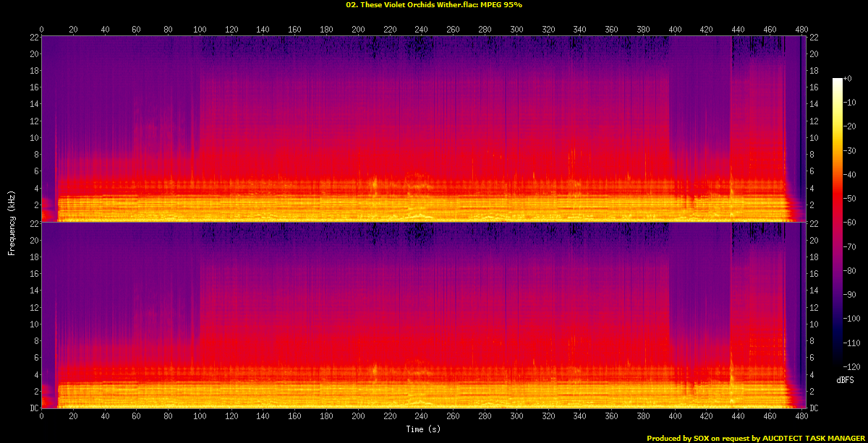Click the 240 mark on bottom time axis
868x443 pixels.
[x=422, y=417]
